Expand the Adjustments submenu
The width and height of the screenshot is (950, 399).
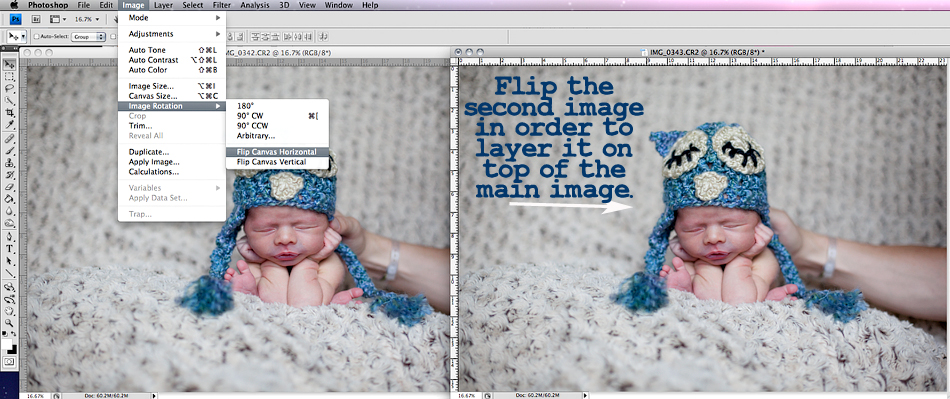coord(172,34)
